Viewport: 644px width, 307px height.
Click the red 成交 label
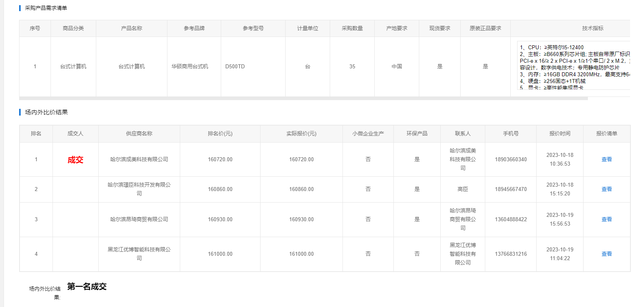75,160
